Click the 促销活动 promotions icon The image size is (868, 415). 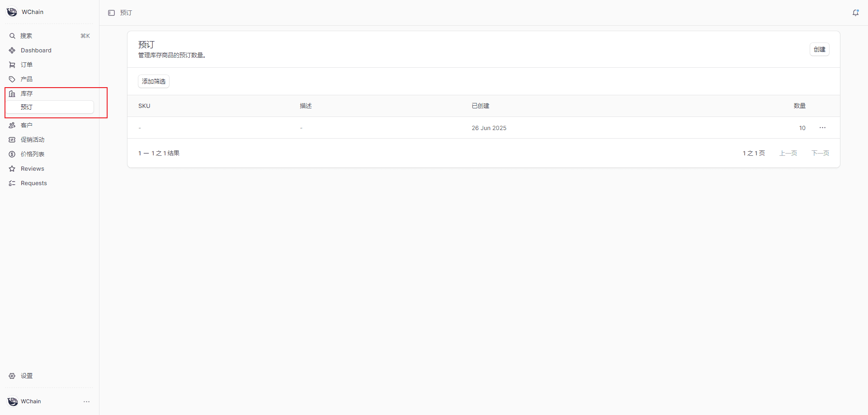pyautogui.click(x=12, y=140)
